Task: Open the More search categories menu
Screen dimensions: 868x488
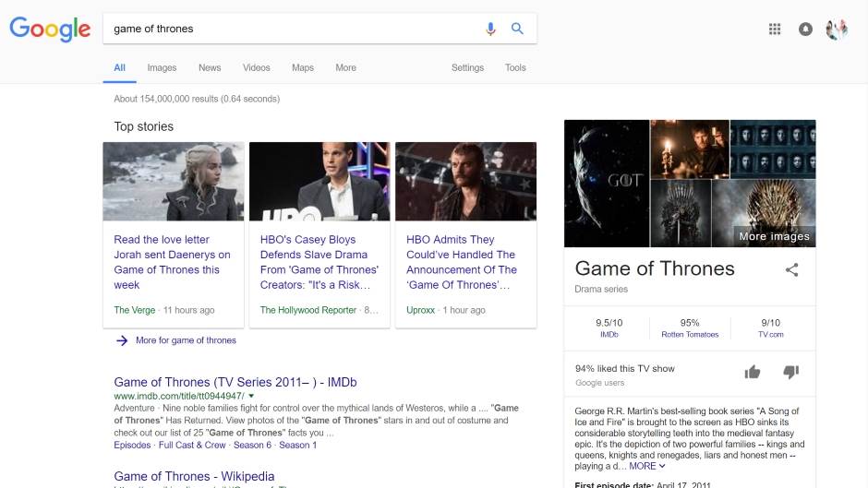Action: (345, 67)
